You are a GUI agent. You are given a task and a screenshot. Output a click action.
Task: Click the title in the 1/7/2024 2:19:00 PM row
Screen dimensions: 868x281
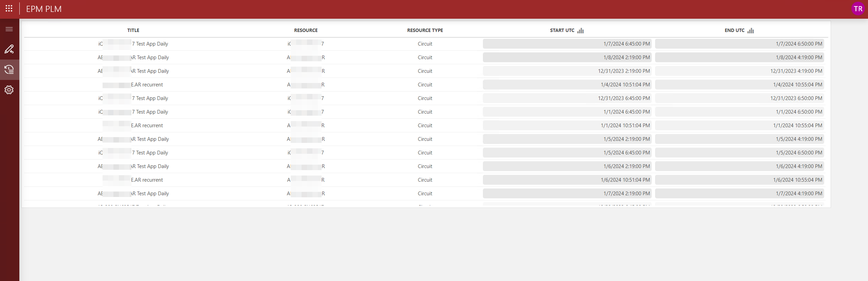point(133,194)
